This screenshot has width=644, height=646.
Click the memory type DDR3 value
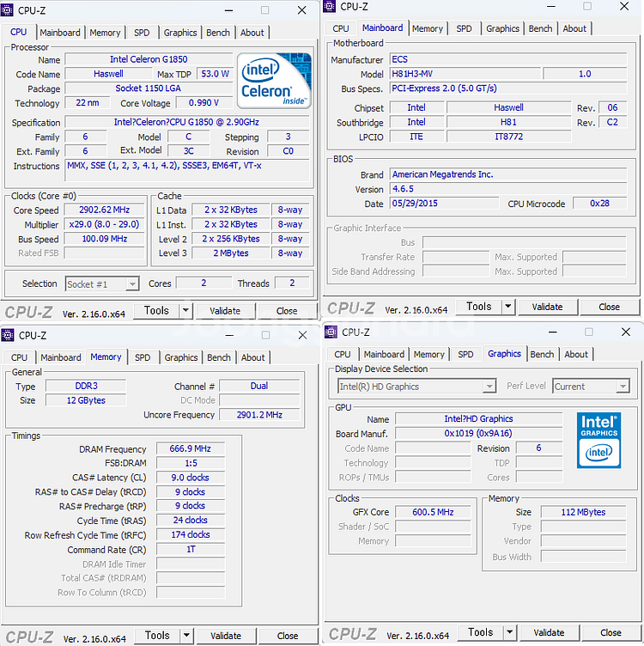pos(86,386)
